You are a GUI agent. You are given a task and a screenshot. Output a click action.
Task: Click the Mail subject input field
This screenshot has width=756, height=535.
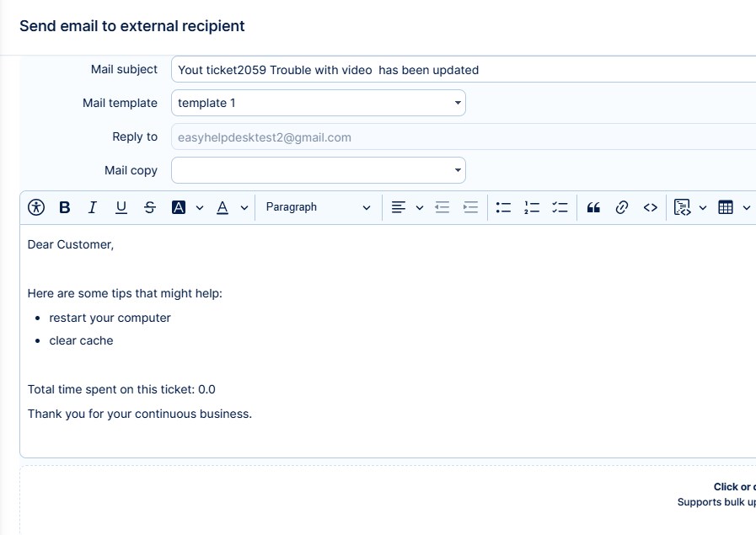coord(464,70)
